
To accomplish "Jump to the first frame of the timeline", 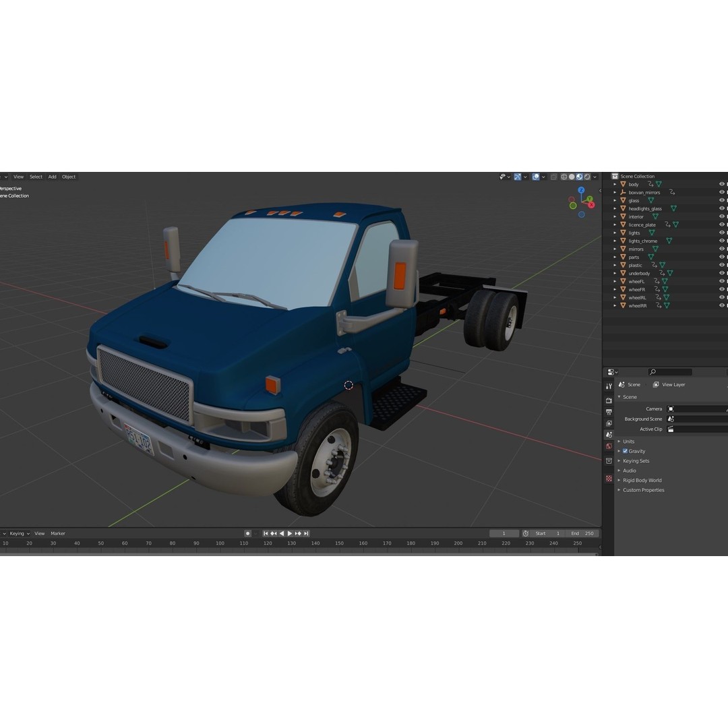I will pos(266,533).
